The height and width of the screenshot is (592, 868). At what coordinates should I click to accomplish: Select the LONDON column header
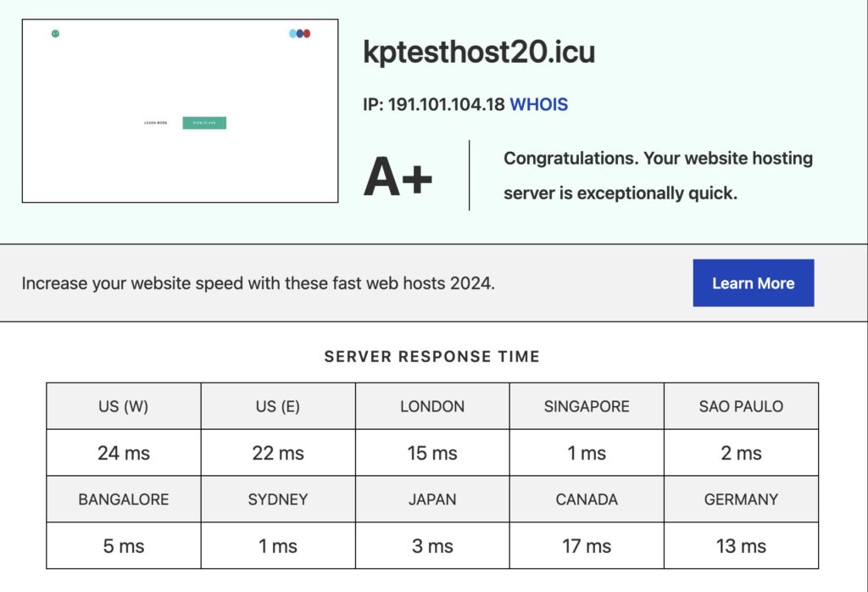point(433,406)
